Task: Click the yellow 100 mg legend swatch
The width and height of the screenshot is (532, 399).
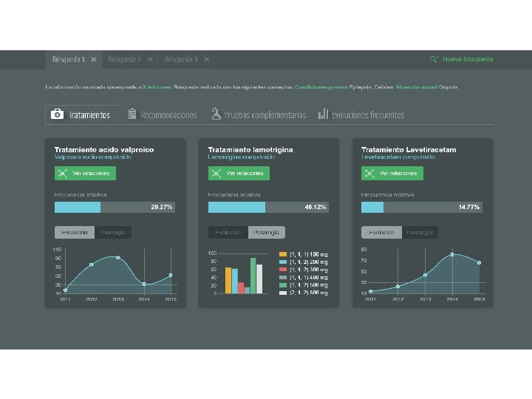Action: [283, 254]
